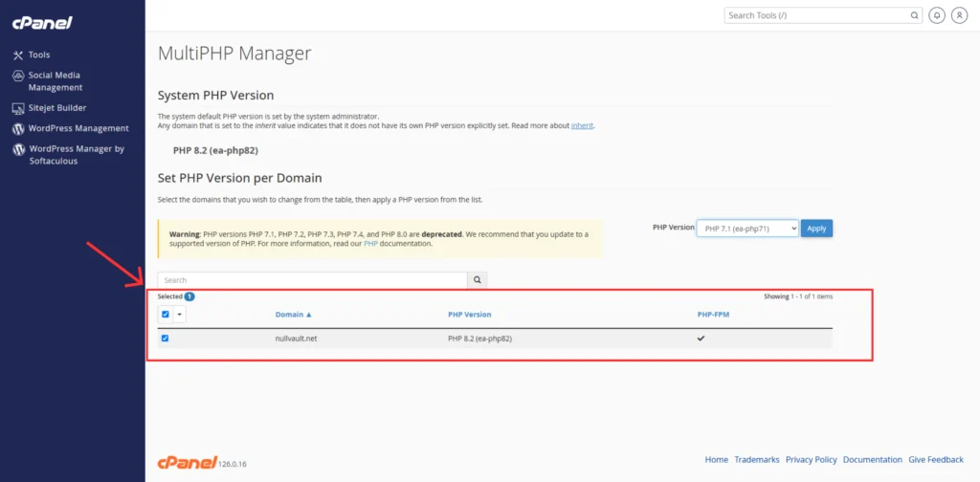This screenshot has height=482, width=980.
Task: Expand the select-all checkbox dropdown arrow
Action: click(x=179, y=315)
